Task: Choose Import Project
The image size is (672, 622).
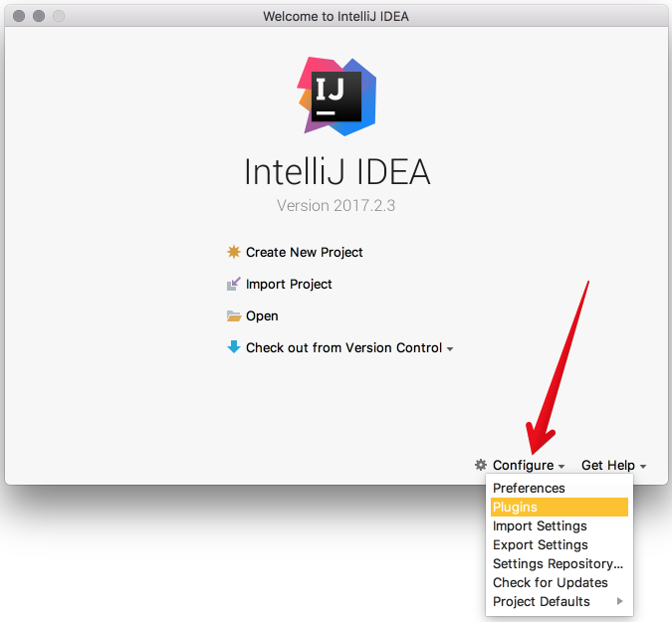Action: tap(289, 284)
